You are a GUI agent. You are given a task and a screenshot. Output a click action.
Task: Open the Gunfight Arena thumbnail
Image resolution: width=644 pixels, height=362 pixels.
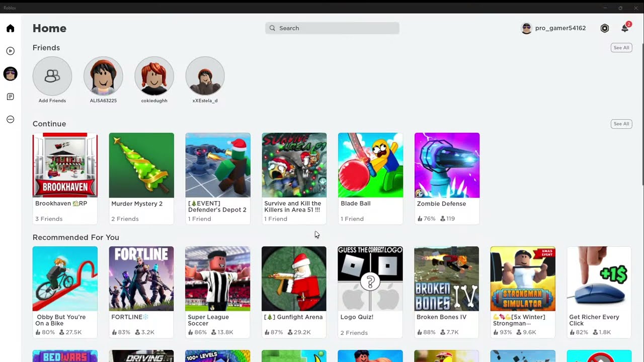(294, 279)
